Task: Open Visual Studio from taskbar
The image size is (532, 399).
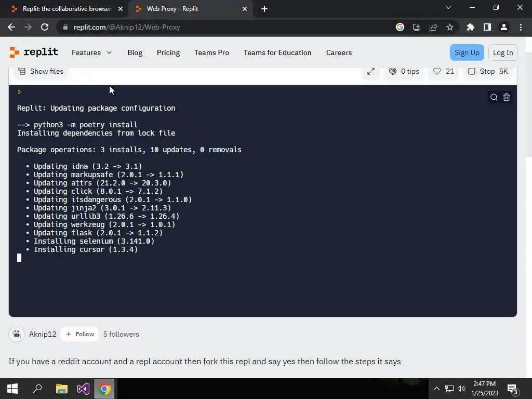Action: tap(83, 389)
